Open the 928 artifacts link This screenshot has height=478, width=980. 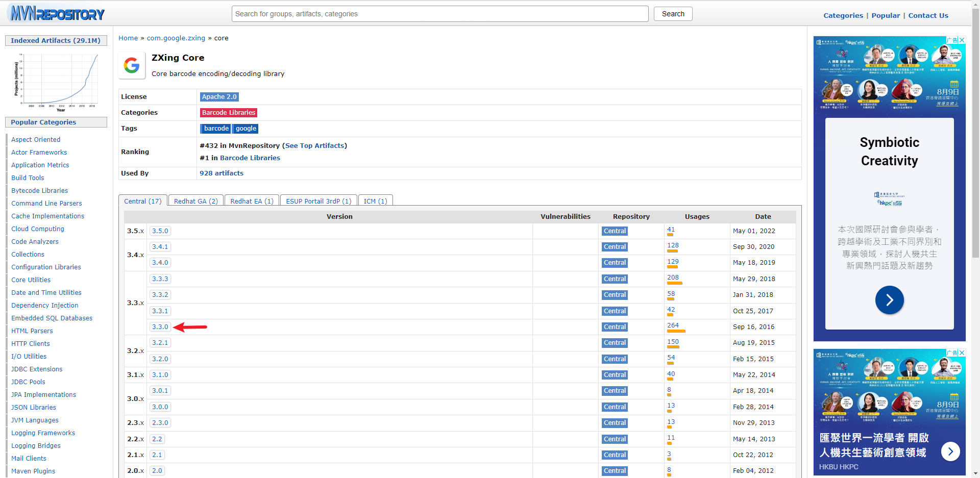[222, 173]
